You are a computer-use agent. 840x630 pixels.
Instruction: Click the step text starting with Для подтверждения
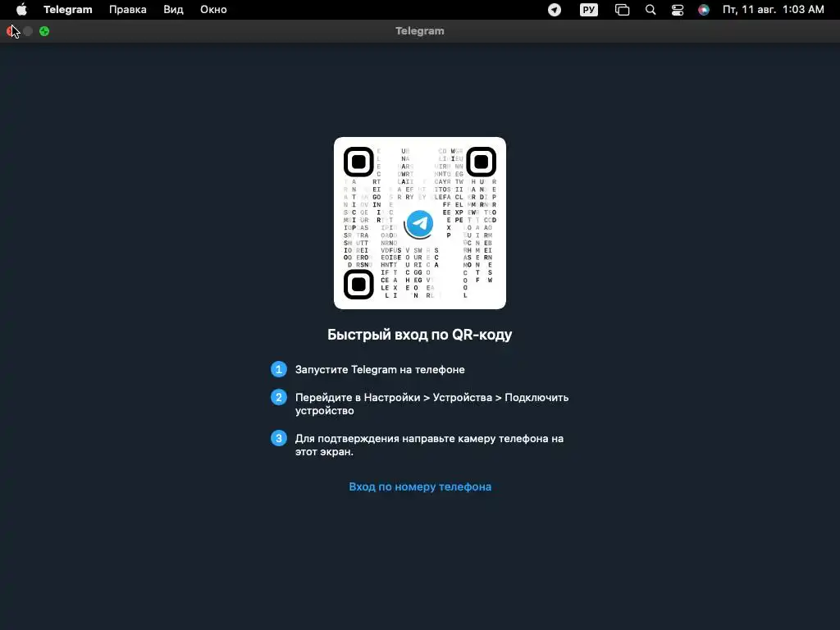[x=429, y=445]
